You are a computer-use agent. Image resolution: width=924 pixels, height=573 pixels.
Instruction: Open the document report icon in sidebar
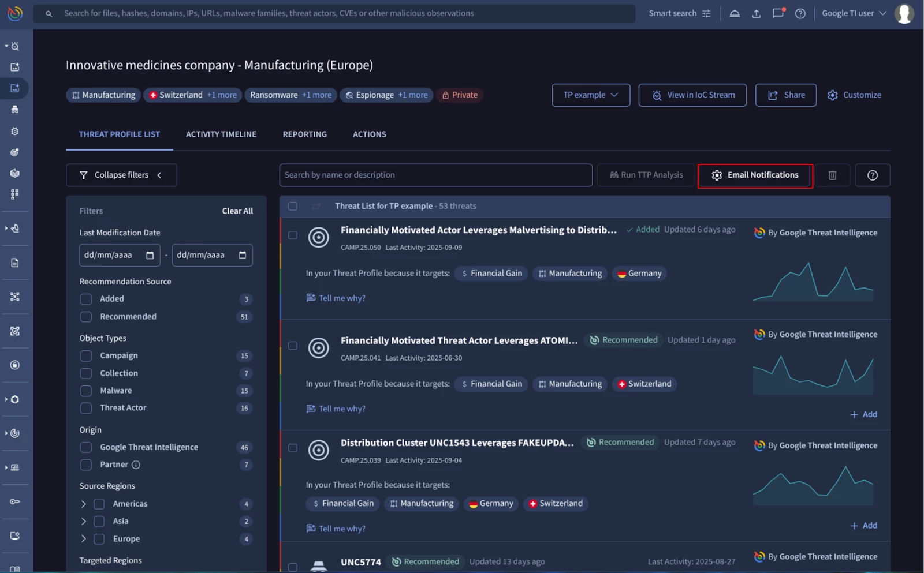coord(15,263)
